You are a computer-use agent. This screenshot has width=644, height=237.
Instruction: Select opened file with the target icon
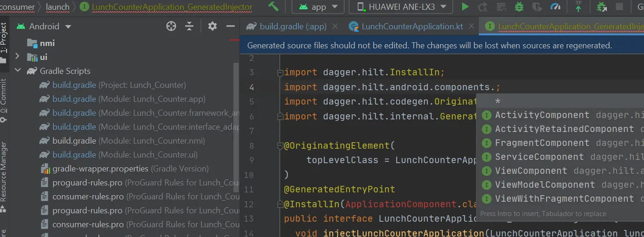[x=171, y=26]
